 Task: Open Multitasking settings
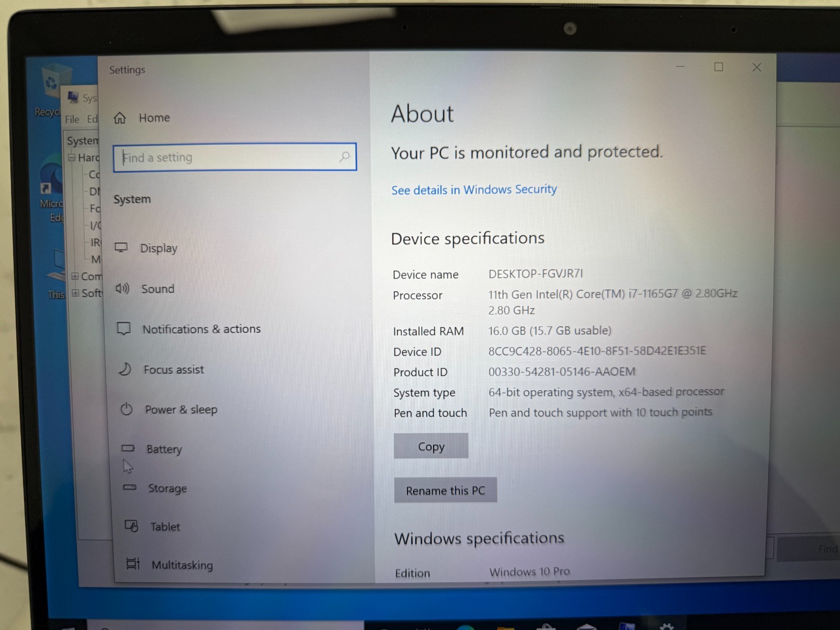(x=170, y=565)
